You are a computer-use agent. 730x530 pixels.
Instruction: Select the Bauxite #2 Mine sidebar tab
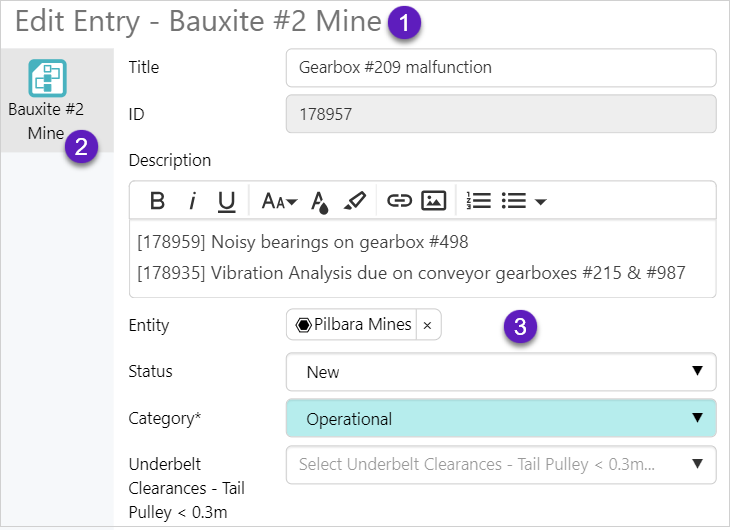[x=46, y=100]
